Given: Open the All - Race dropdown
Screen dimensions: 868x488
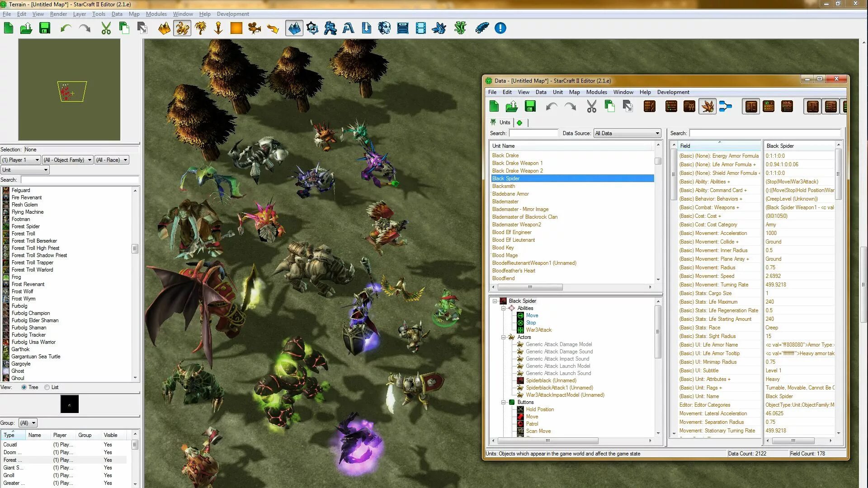Looking at the screenshot, I should click(x=112, y=160).
